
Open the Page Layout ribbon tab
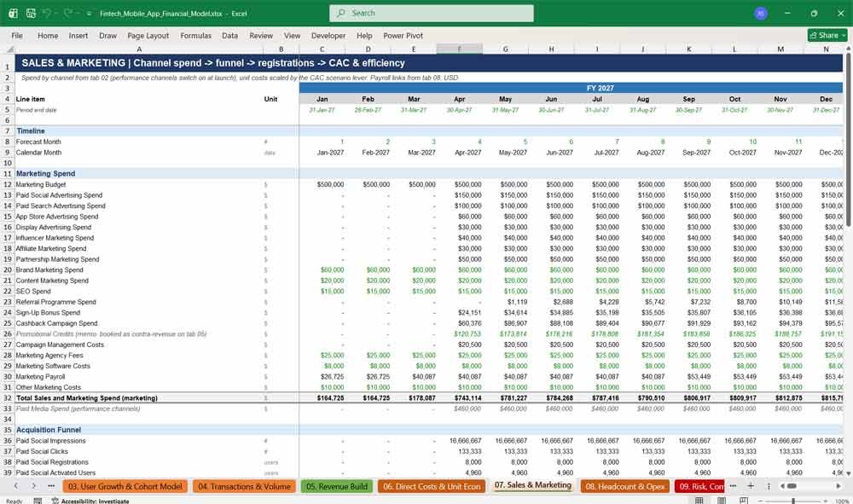coord(148,35)
